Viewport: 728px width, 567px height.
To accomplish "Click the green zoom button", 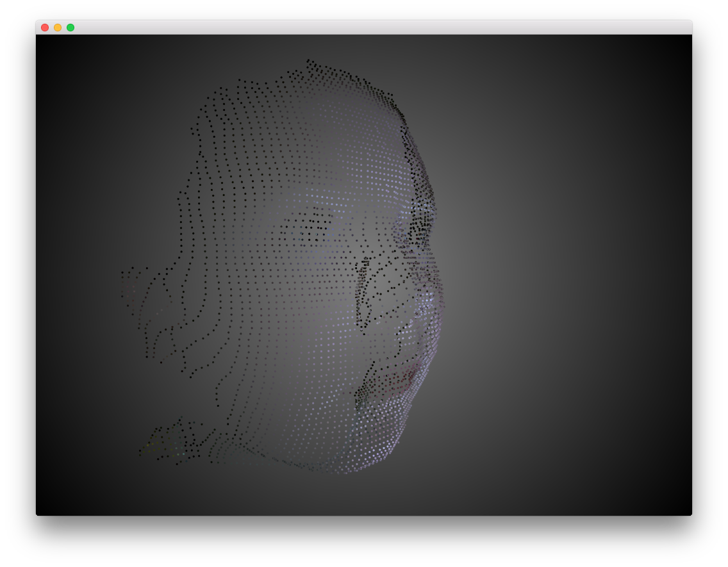I will [x=69, y=28].
